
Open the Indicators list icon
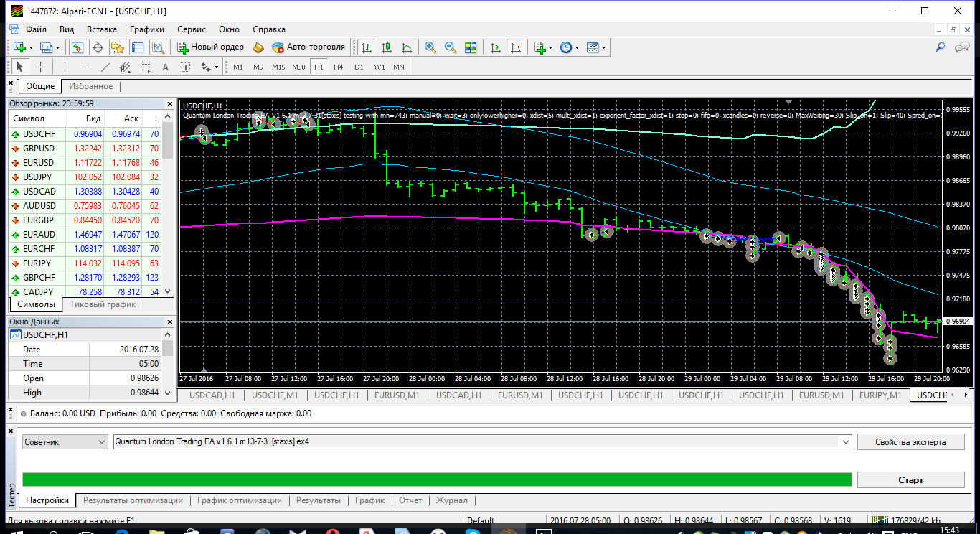540,47
